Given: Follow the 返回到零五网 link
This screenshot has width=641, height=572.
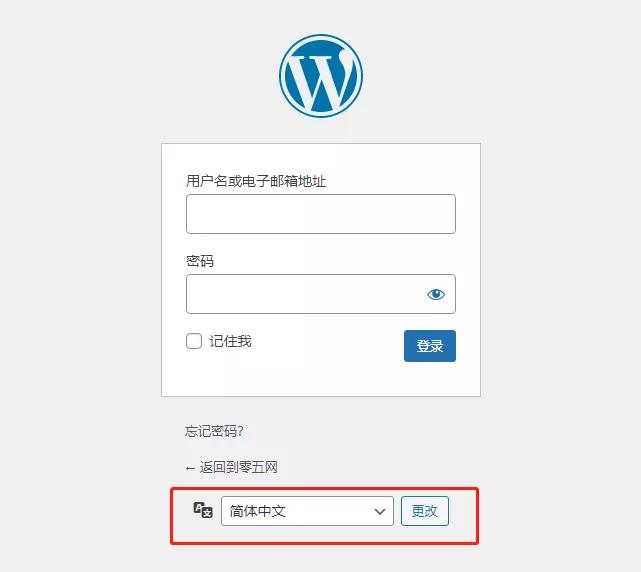Looking at the screenshot, I should (x=238, y=467).
